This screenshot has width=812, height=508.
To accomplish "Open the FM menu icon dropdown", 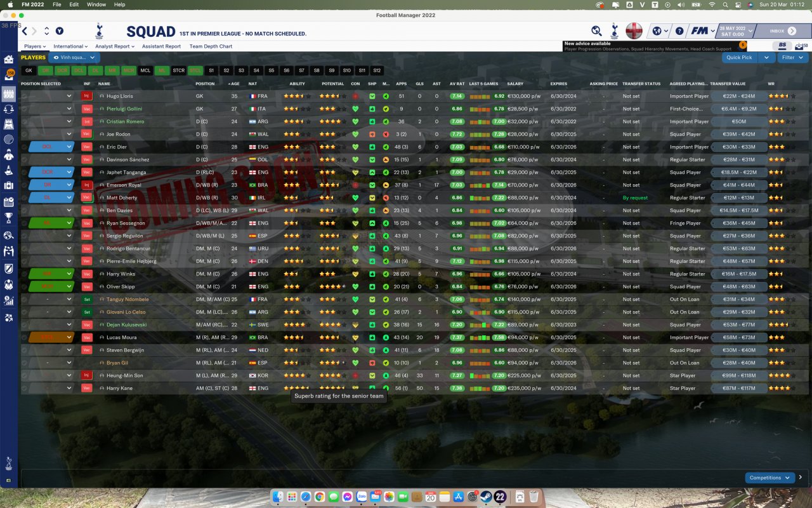I will [x=702, y=31].
